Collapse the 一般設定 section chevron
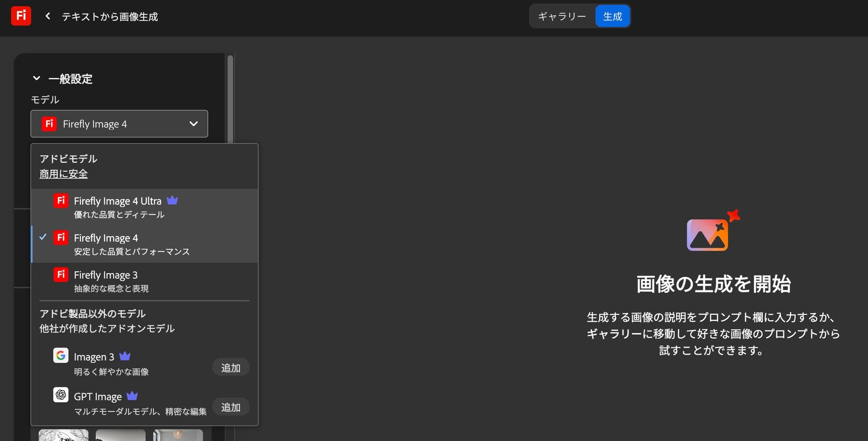The width and height of the screenshot is (868, 441). coord(37,79)
